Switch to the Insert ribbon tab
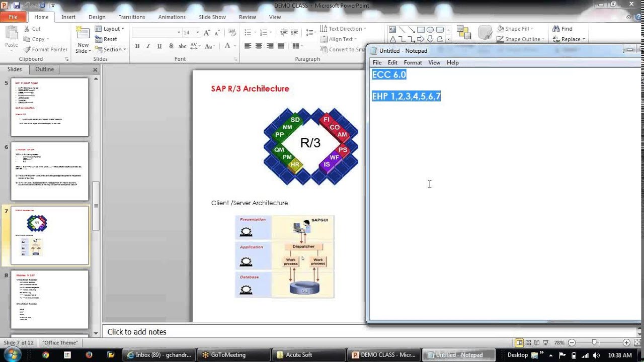 [x=68, y=17]
